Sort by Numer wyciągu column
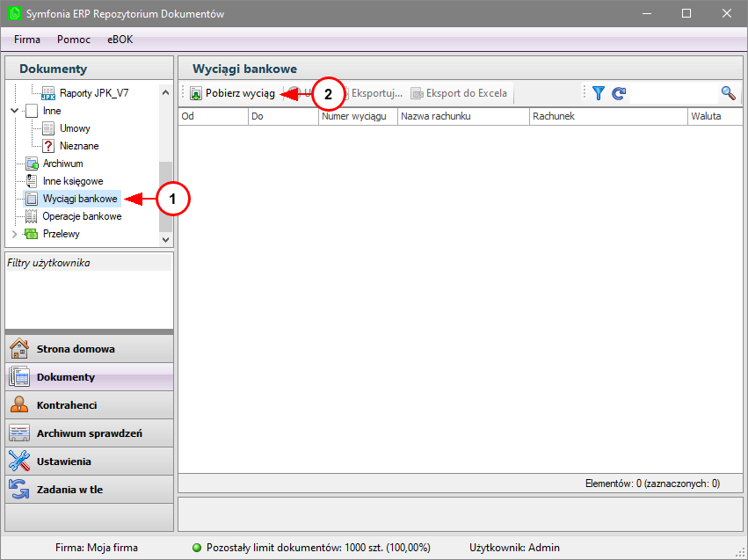Screen dimensions: 748x560 click(x=358, y=116)
